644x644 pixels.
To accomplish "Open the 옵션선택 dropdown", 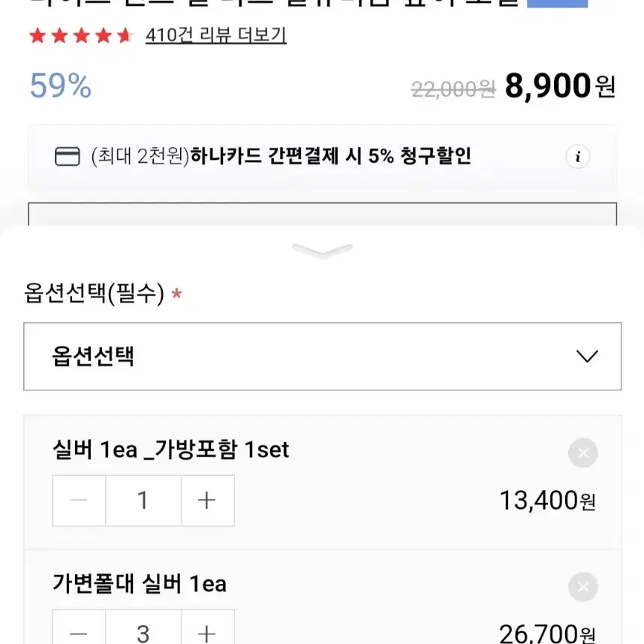I will point(323,356).
